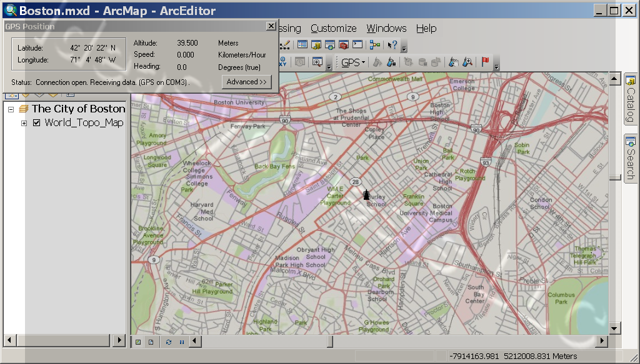Click the GPS zoom to position icon
Image resolution: width=640 pixels, height=364 pixels.
tap(467, 62)
